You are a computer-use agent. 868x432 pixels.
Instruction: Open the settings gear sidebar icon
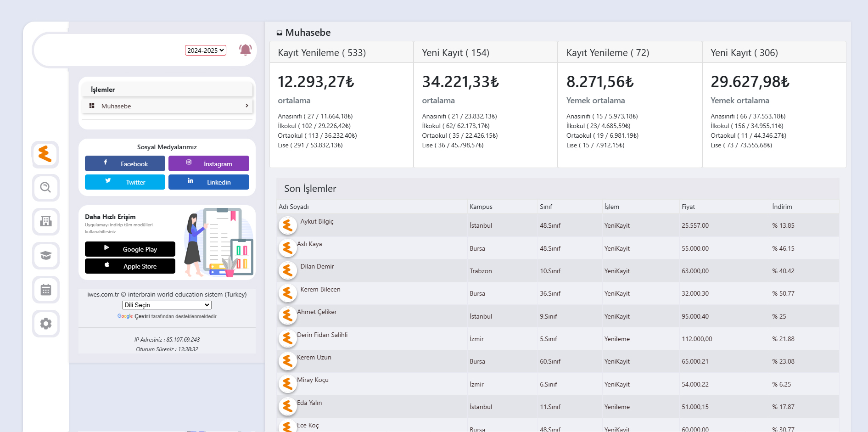pos(45,324)
